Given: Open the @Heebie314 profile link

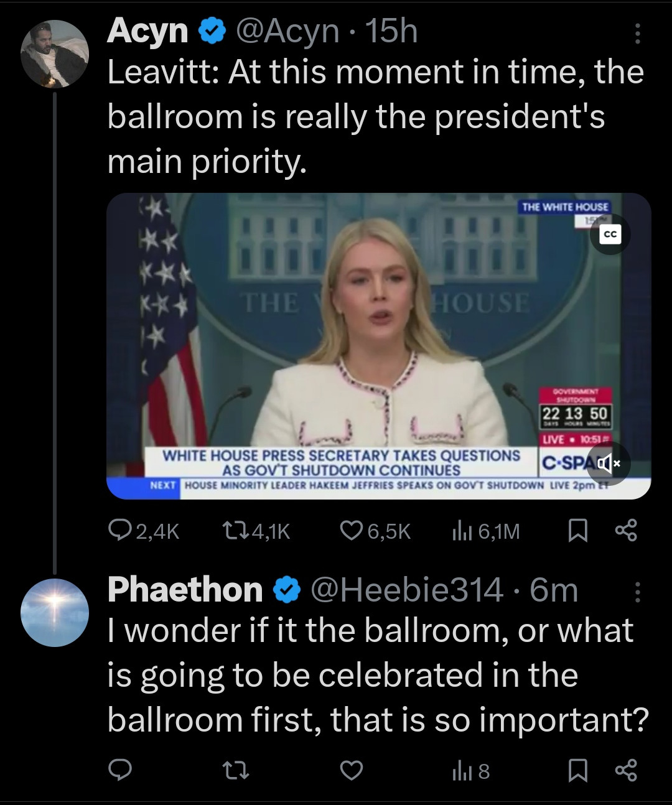Looking at the screenshot, I should point(406,590).
